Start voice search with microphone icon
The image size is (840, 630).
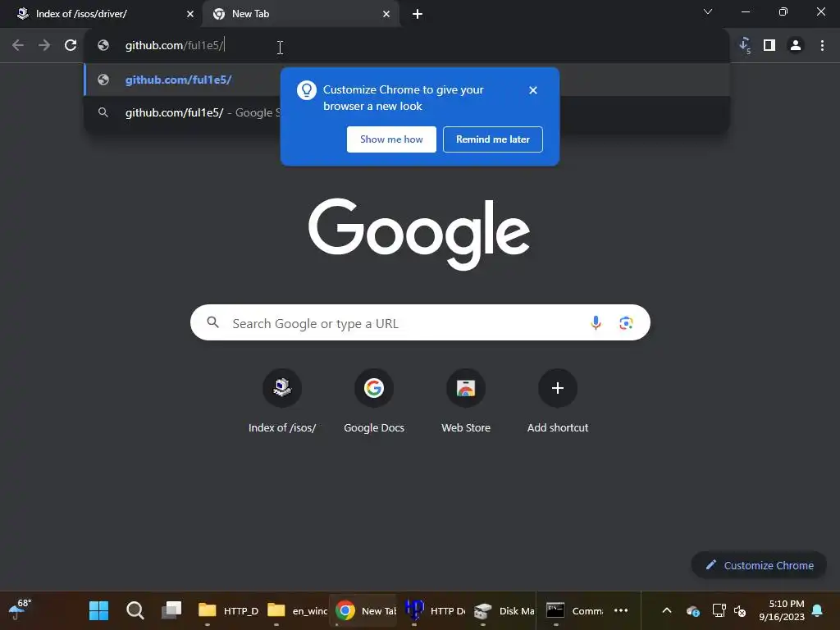pyautogui.click(x=596, y=322)
